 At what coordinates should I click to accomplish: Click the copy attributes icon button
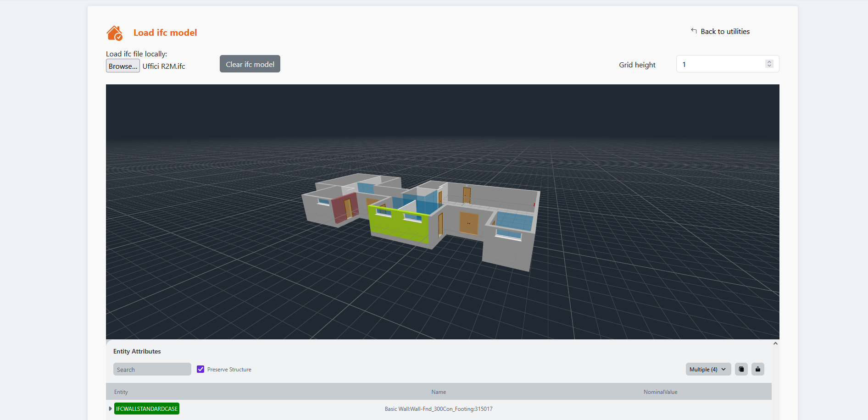741,369
